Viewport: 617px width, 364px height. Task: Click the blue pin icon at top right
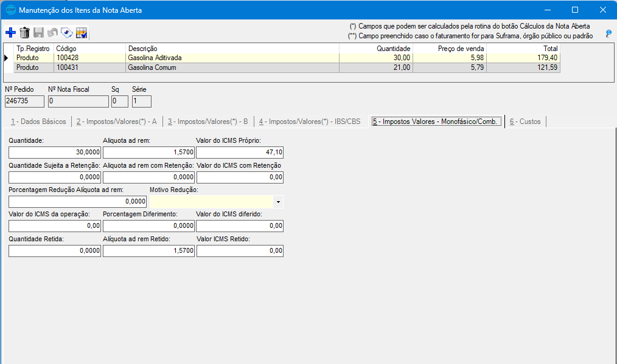tap(608, 34)
